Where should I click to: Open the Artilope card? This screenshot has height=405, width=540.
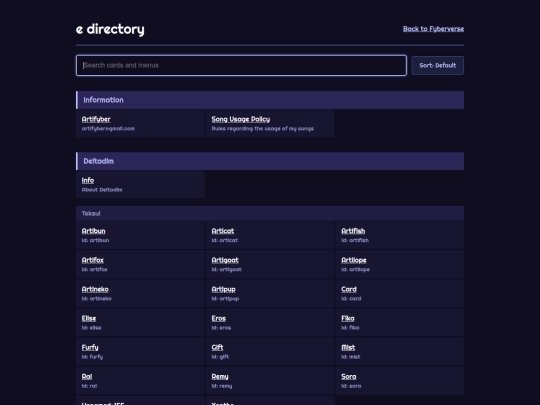point(354,260)
